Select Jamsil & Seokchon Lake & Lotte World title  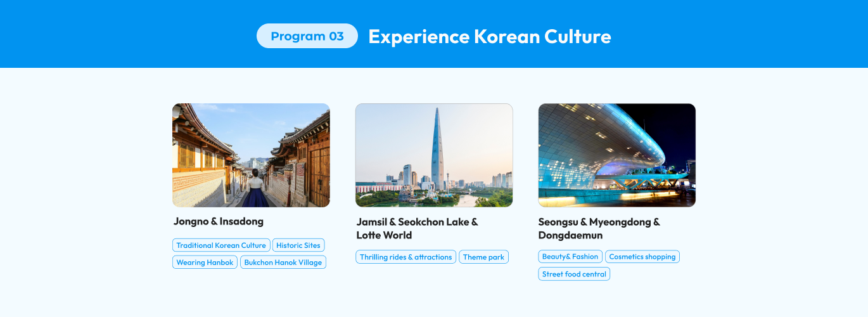417,228
